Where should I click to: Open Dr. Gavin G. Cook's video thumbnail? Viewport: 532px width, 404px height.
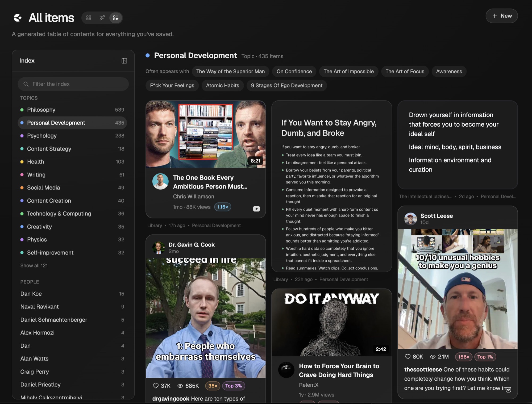(206, 318)
